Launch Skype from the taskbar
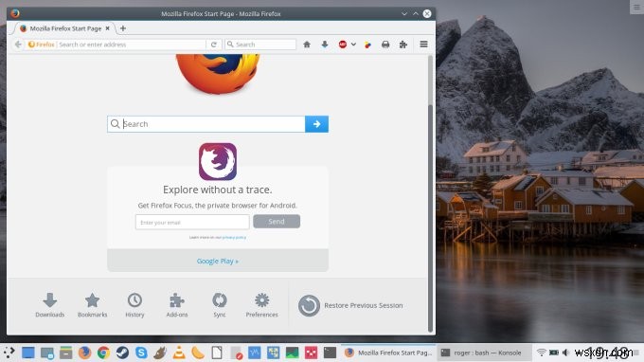This screenshot has width=644, height=362. click(x=141, y=353)
